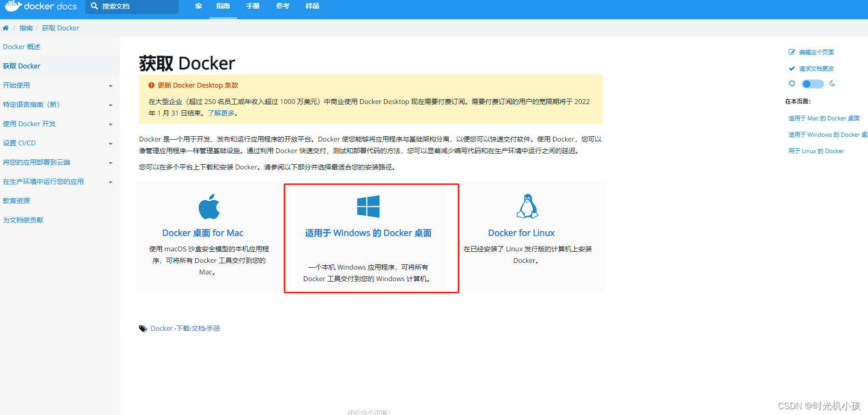Click the Docker tag link
The image size is (868, 415).
(162, 328)
